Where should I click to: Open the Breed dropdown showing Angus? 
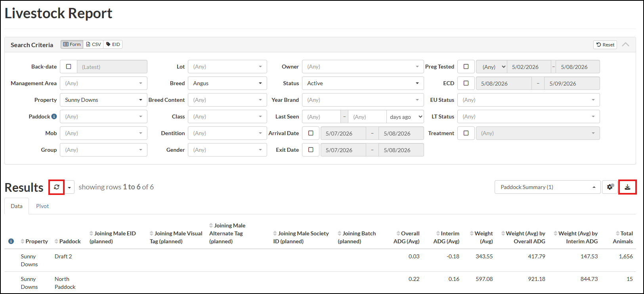pos(227,83)
